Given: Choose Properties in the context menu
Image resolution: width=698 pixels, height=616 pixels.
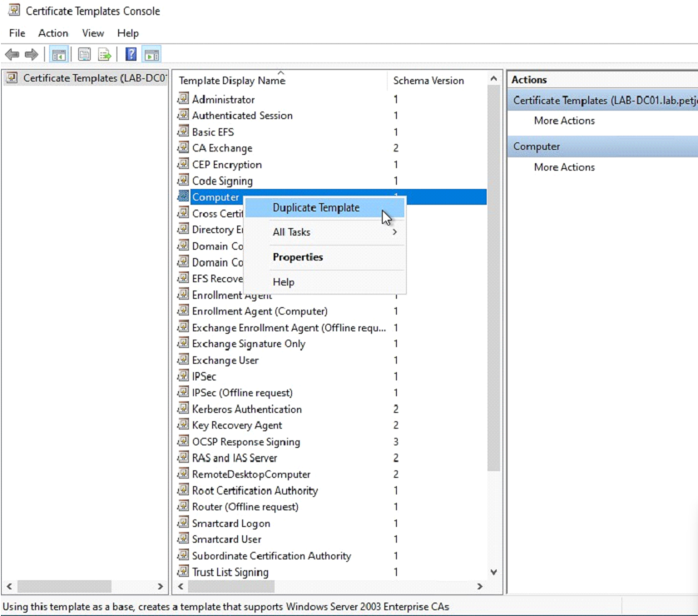Looking at the screenshot, I should [x=298, y=257].
